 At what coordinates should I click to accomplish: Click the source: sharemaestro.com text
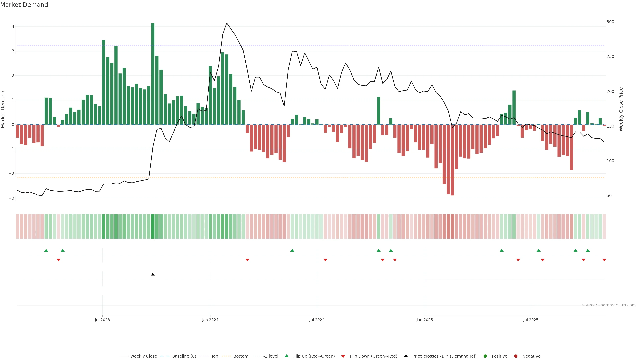pyautogui.click(x=609, y=305)
